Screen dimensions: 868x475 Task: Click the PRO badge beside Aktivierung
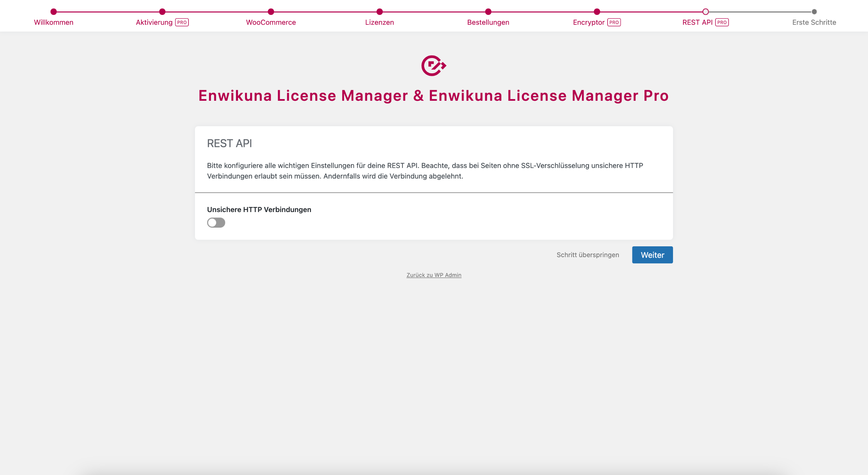(x=182, y=22)
